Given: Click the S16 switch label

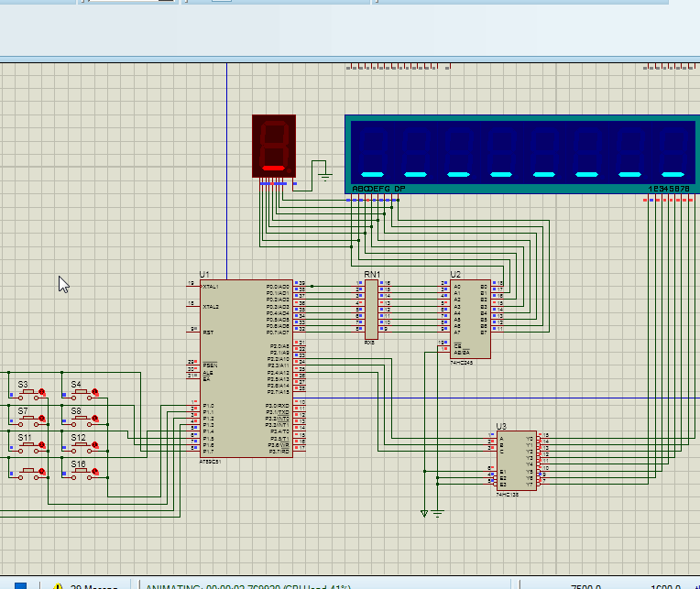Looking at the screenshot, I should [x=78, y=464].
